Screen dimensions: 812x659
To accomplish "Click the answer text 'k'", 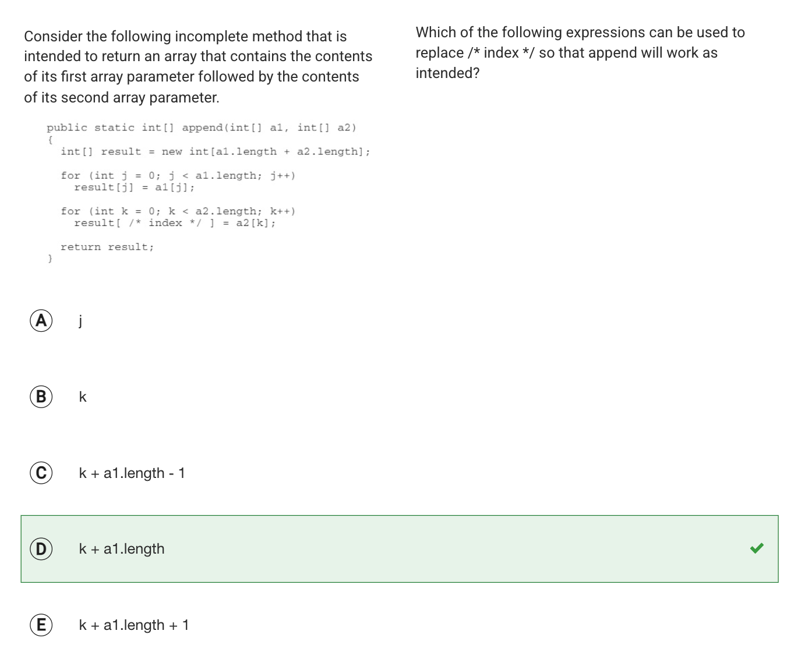I will (x=83, y=396).
